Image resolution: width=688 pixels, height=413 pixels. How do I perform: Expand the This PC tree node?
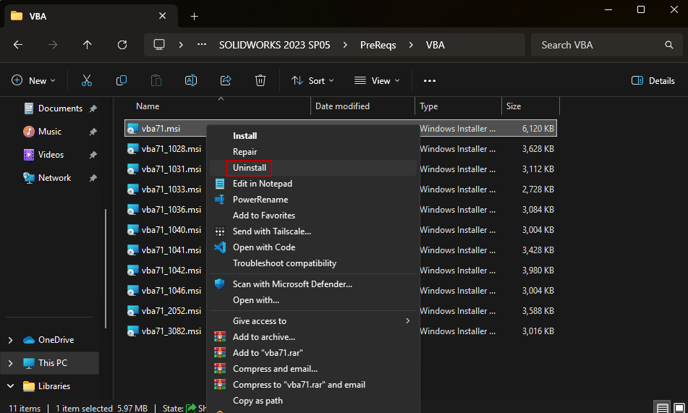pyautogui.click(x=11, y=363)
